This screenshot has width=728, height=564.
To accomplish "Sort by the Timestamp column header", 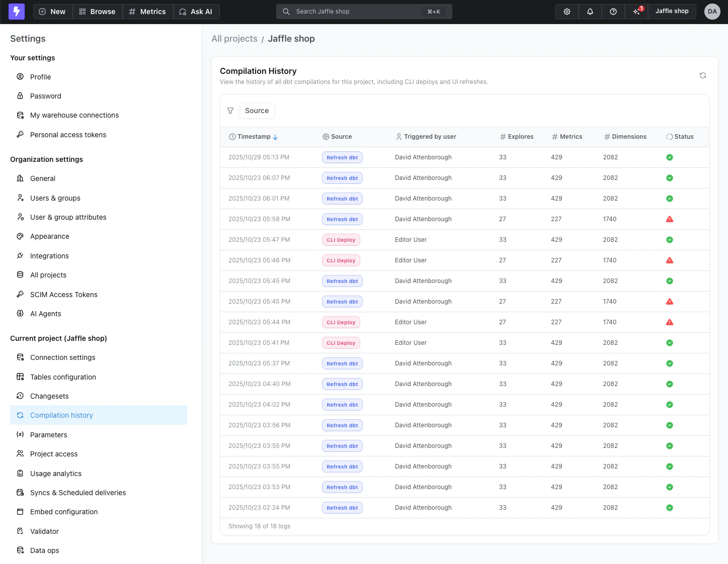I will (x=254, y=137).
